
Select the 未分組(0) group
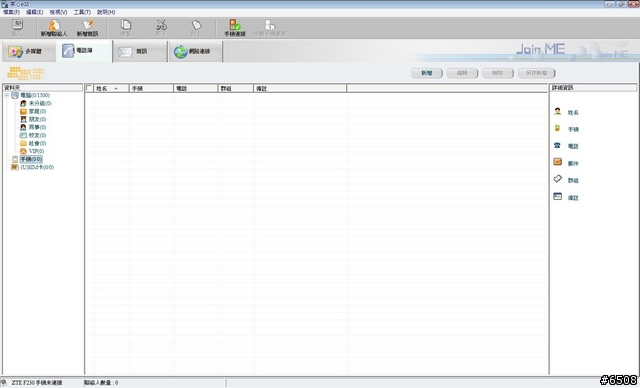[40, 104]
